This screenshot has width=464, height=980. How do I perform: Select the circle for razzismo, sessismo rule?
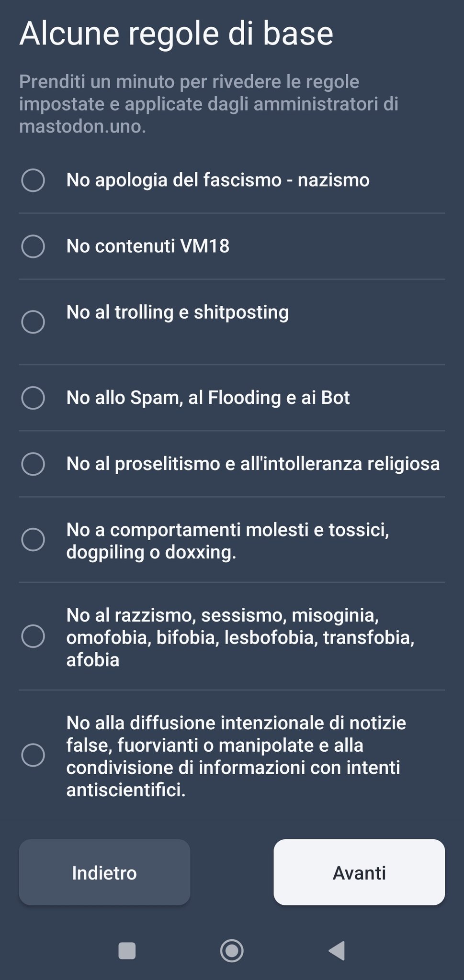click(x=33, y=636)
